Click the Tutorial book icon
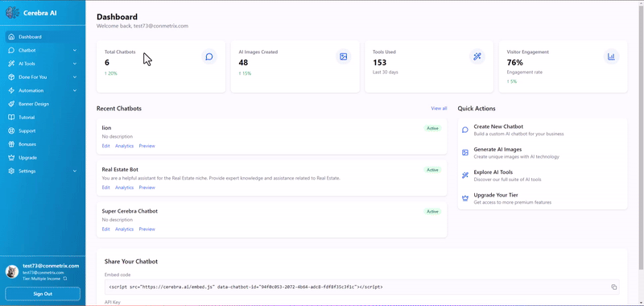The width and height of the screenshot is (644, 306). tap(11, 117)
